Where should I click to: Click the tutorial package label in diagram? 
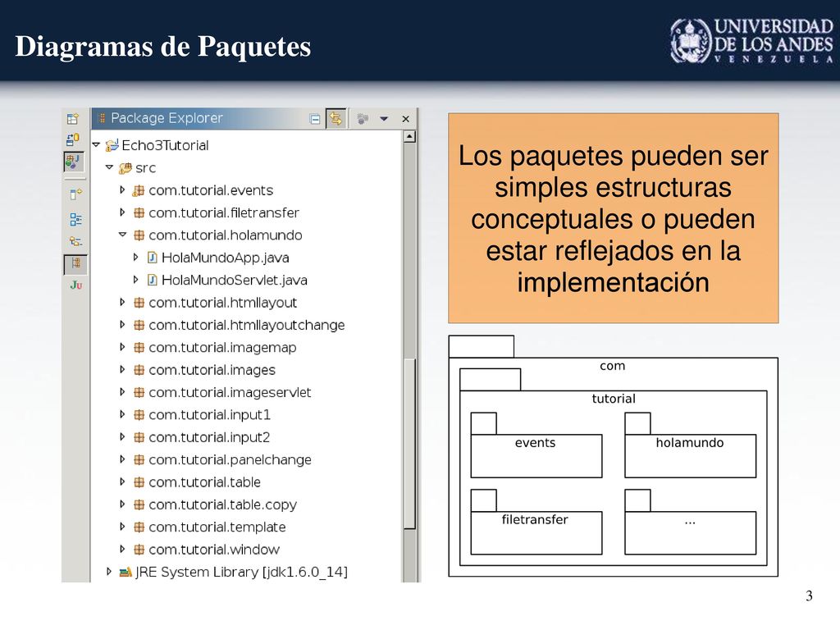614,399
